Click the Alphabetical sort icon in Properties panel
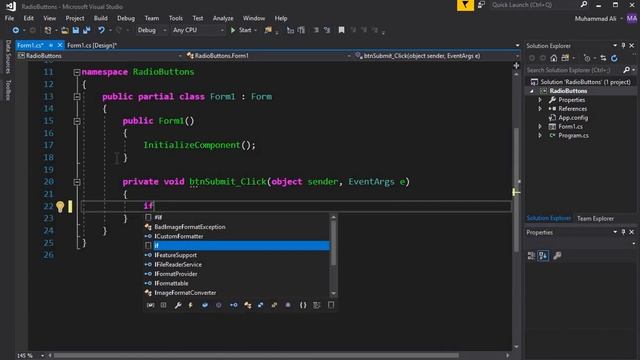The height and width of the screenshot is (360, 640). [543, 256]
